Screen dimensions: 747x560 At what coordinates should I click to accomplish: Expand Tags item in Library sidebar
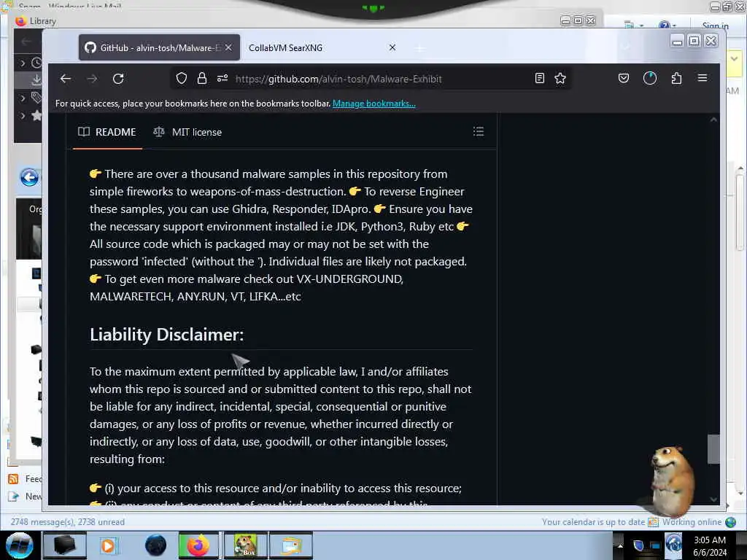(23, 98)
